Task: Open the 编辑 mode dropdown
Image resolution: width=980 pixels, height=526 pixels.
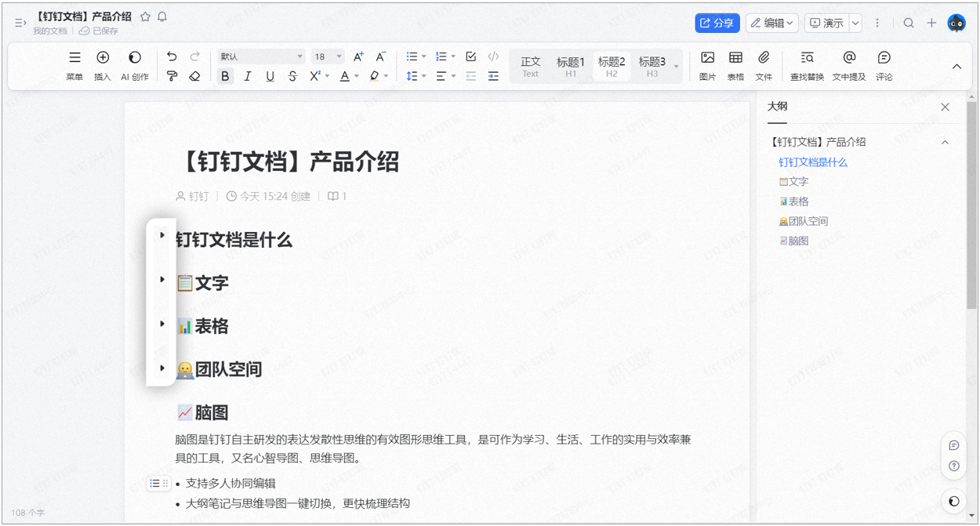Action: click(x=771, y=23)
